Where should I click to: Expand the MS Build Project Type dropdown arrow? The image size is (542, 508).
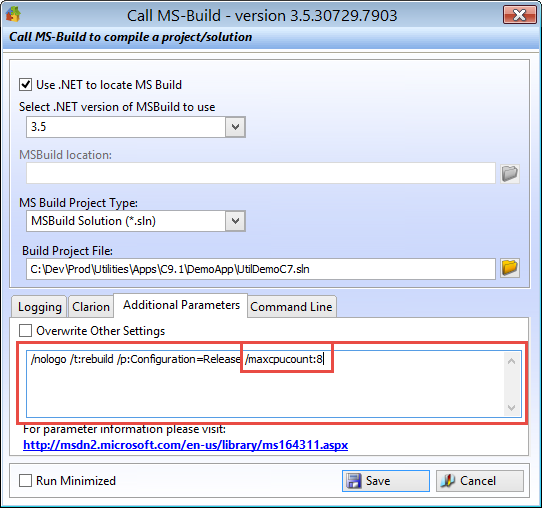235,221
